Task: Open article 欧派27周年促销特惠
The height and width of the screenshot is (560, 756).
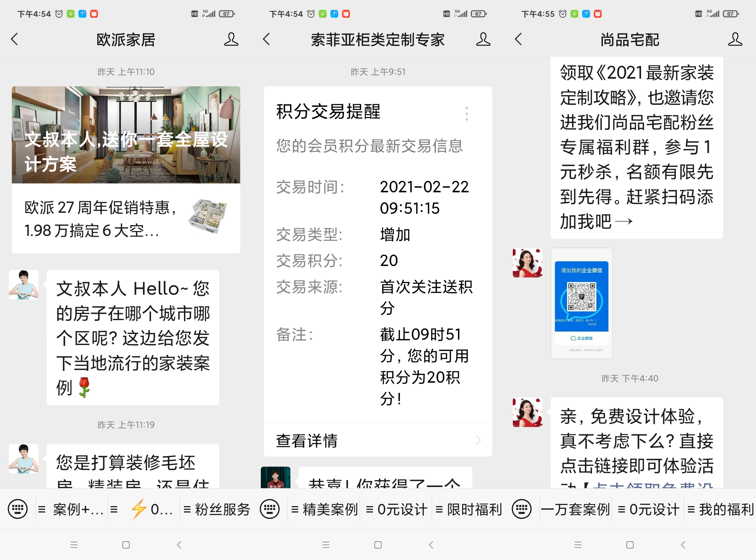Action: pos(126,219)
